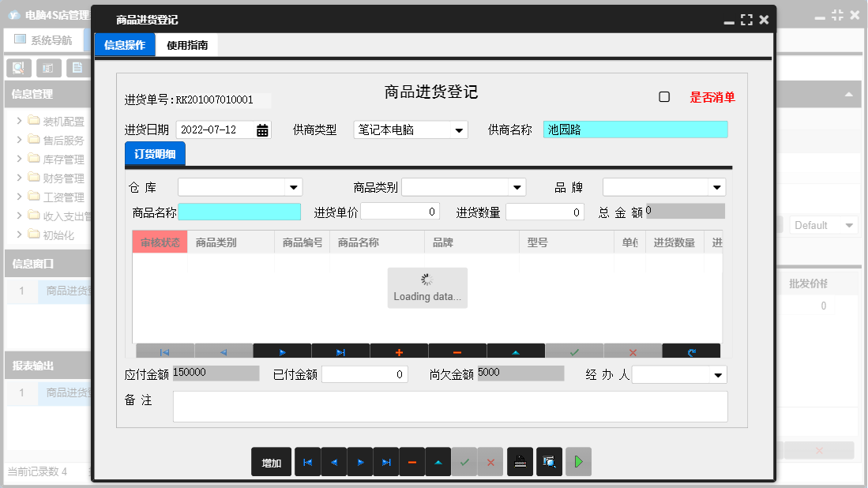868x488 pixels.
Task: Go to the previous record in bottom toolbar
Action: click(333, 462)
